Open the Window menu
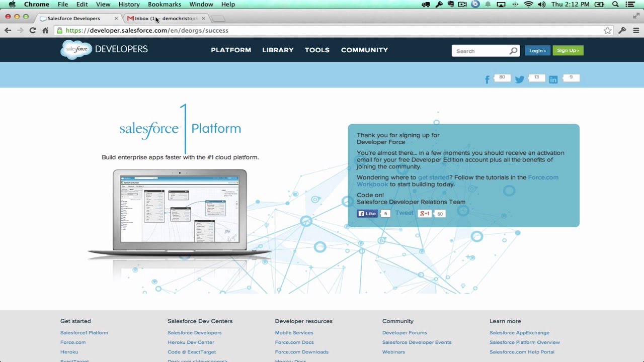Viewport: 644px width, 362px height. coord(201,4)
